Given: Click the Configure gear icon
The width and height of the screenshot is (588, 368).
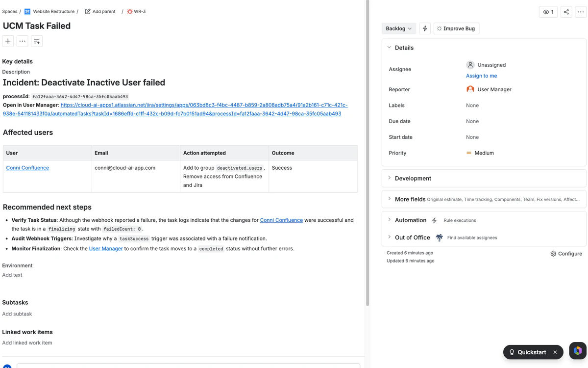Looking at the screenshot, I should pyautogui.click(x=553, y=254).
